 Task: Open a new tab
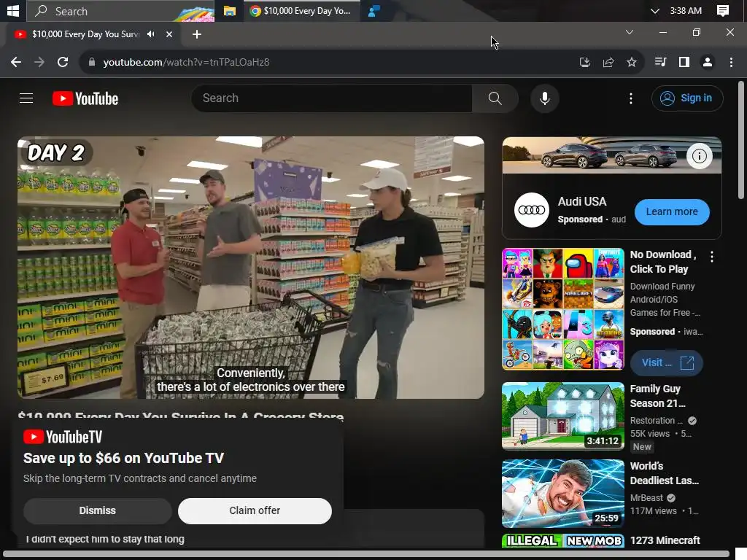[197, 34]
